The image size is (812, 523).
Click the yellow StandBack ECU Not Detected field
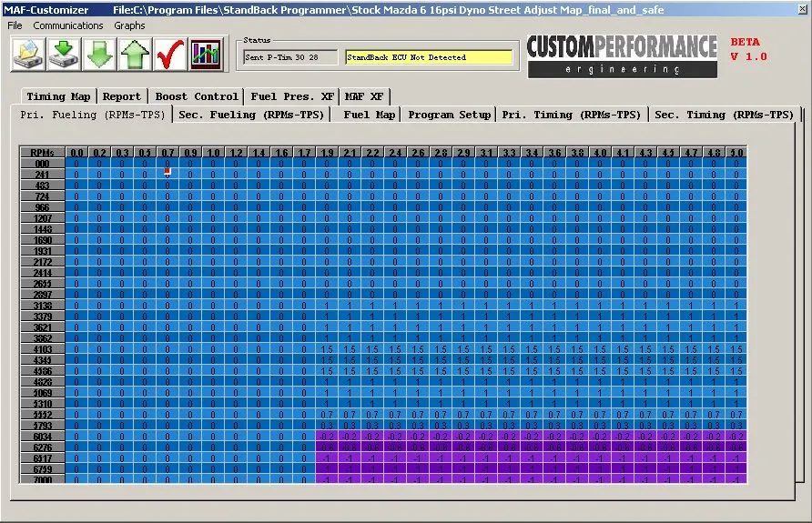tap(428, 57)
